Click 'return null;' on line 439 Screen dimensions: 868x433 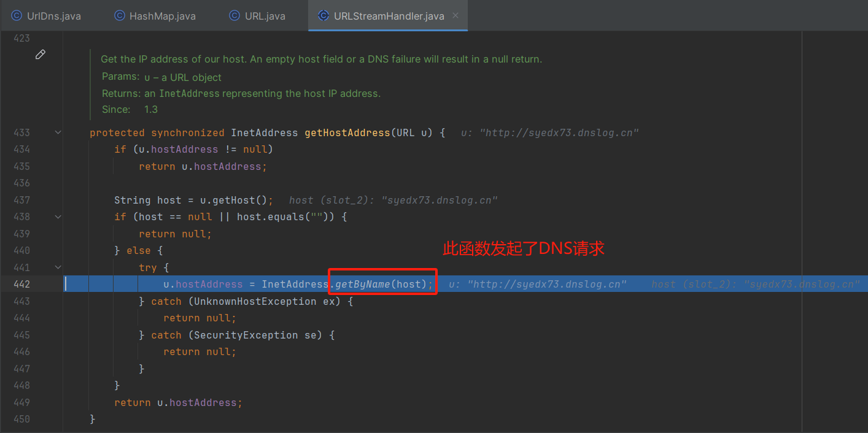(x=175, y=234)
